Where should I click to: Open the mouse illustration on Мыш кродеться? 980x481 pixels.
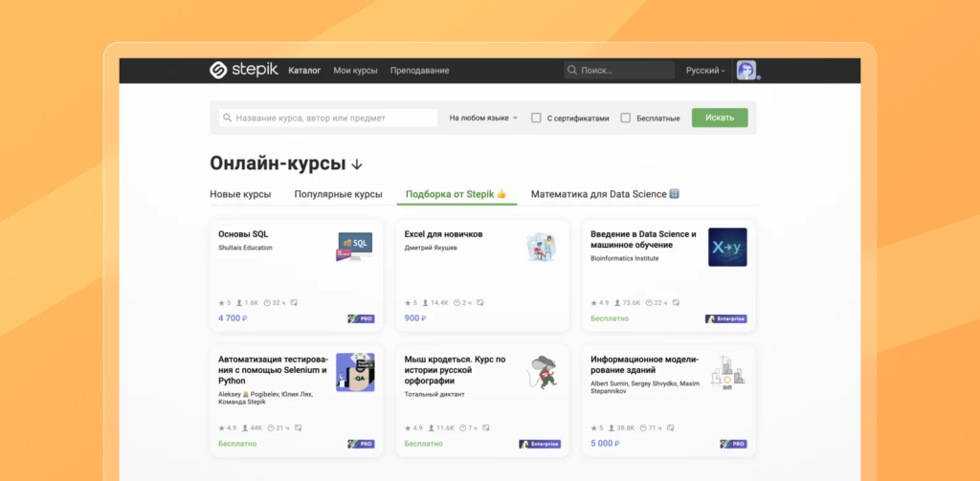coord(542,372)
